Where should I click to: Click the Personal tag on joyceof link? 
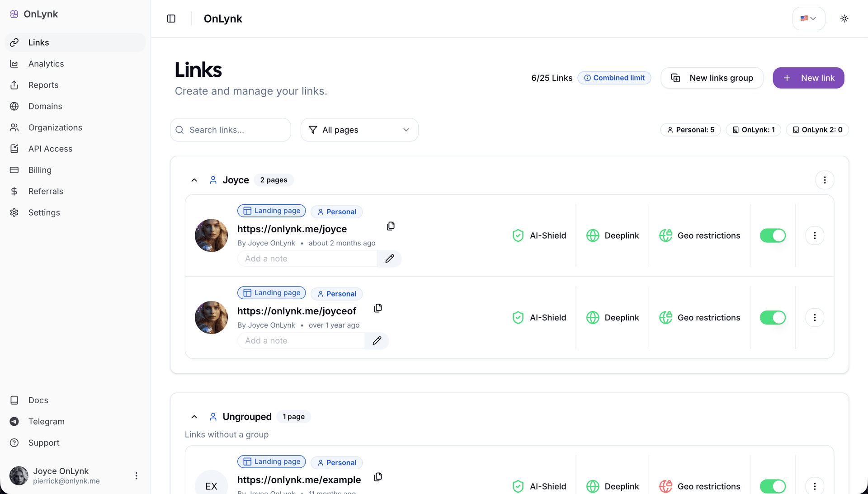click(x=337, y=294)
